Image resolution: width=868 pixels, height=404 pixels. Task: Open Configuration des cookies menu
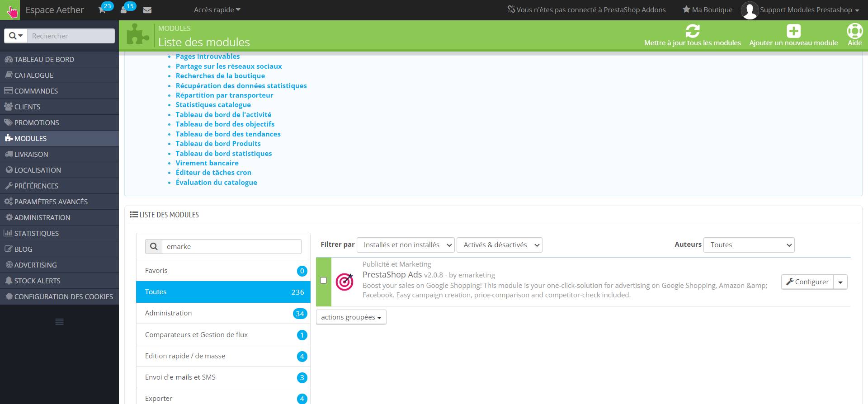point(59,296)
